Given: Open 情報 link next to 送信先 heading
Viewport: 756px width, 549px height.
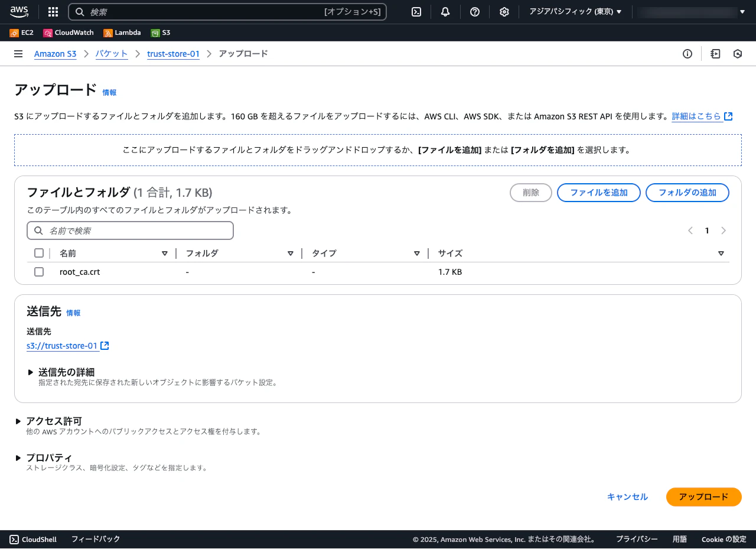Looking at the screenshot, I should pos(73,313).
